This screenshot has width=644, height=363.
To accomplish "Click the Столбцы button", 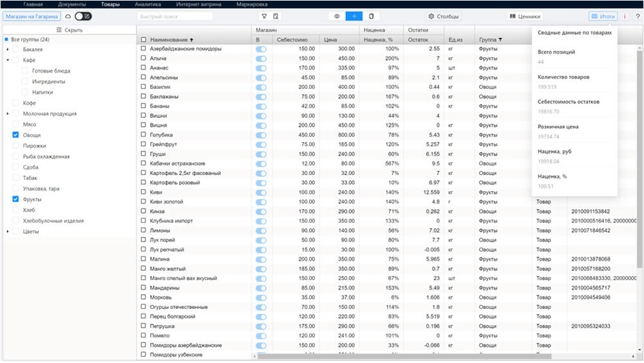I will (x=444, y=17).
